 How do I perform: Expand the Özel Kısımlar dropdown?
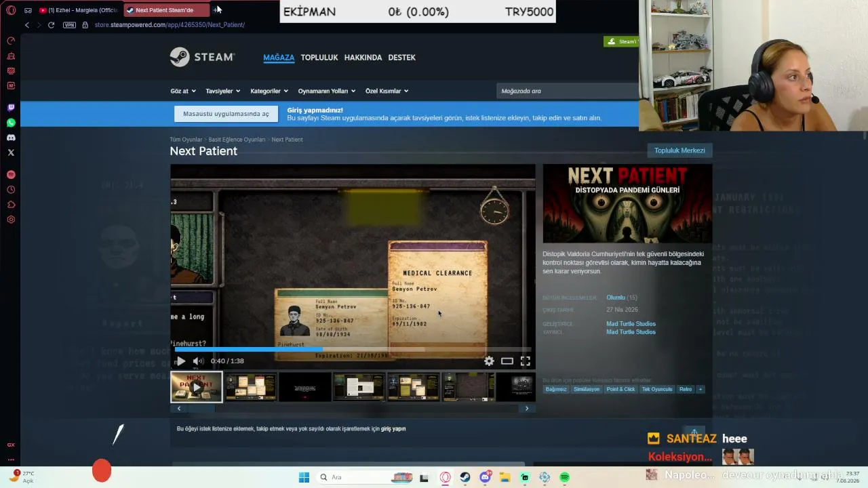coord(387,91)
